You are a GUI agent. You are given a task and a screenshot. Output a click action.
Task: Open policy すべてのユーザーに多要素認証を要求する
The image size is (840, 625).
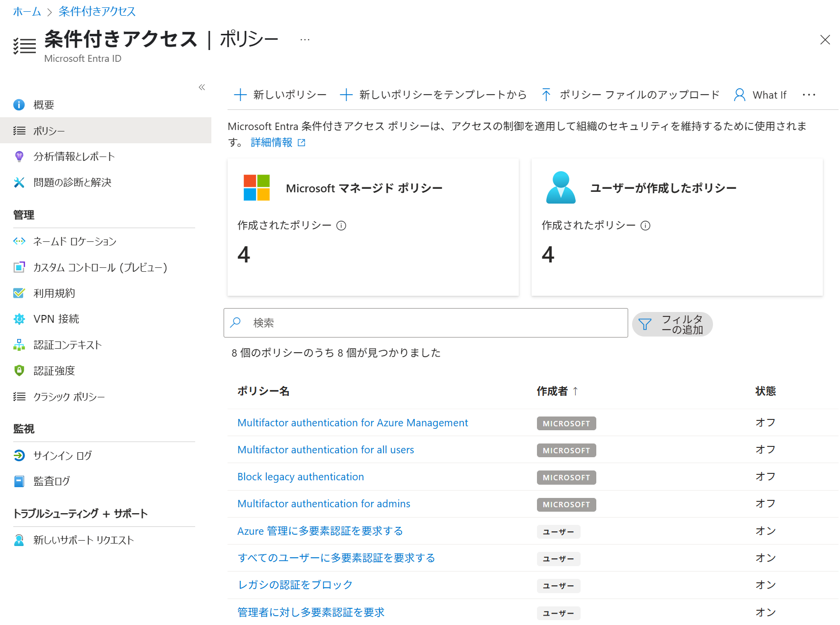[336, 558]
